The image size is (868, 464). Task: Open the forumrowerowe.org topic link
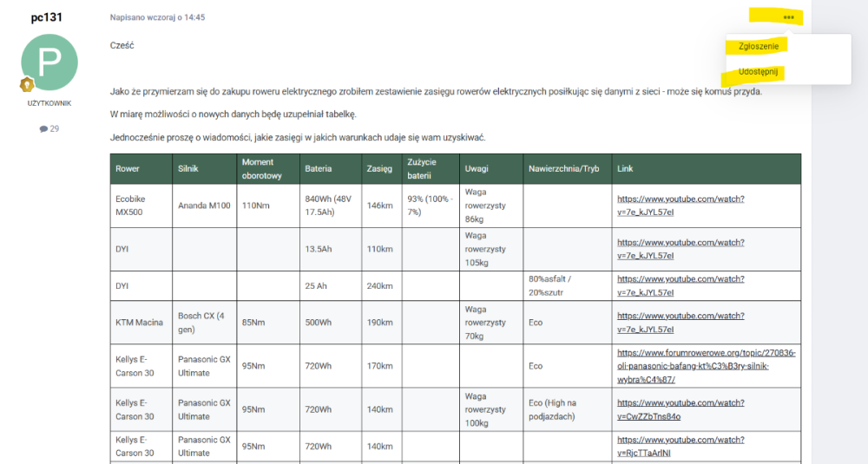point(707,366)
